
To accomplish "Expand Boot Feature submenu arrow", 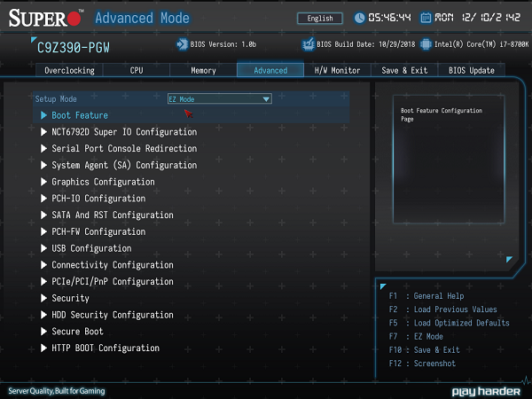I will 43,115.
